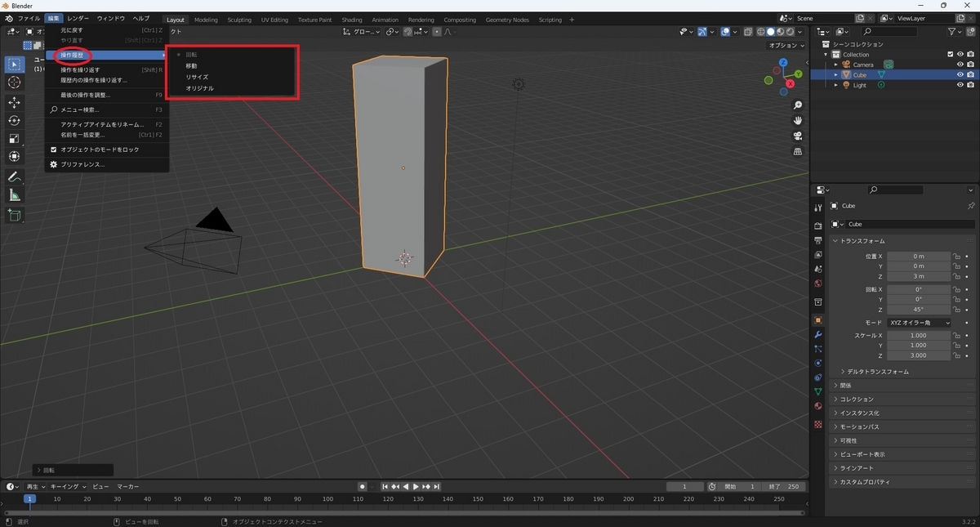Image resolution: width=980 pixels, height=527 pixels.
Task: Open the Render properties tab
Action: [817, 226]
